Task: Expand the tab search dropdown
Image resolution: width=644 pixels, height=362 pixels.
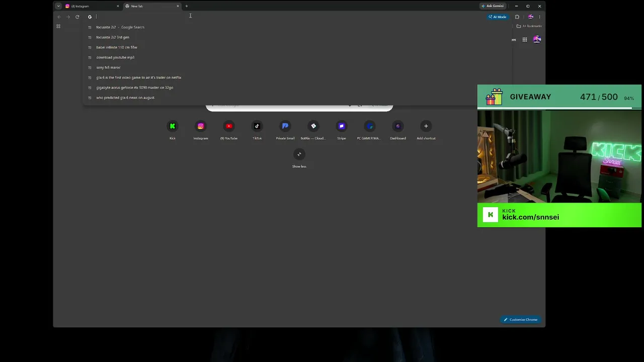Action: point(58,6)
